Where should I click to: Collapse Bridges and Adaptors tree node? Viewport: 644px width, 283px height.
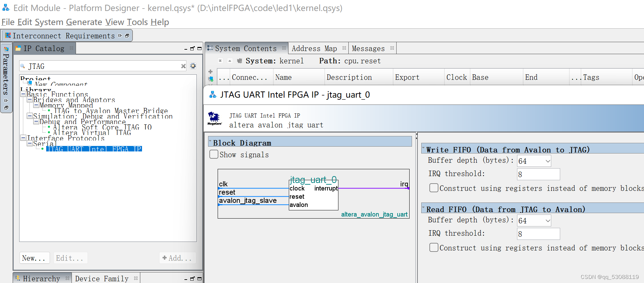[x=30, y=99]
